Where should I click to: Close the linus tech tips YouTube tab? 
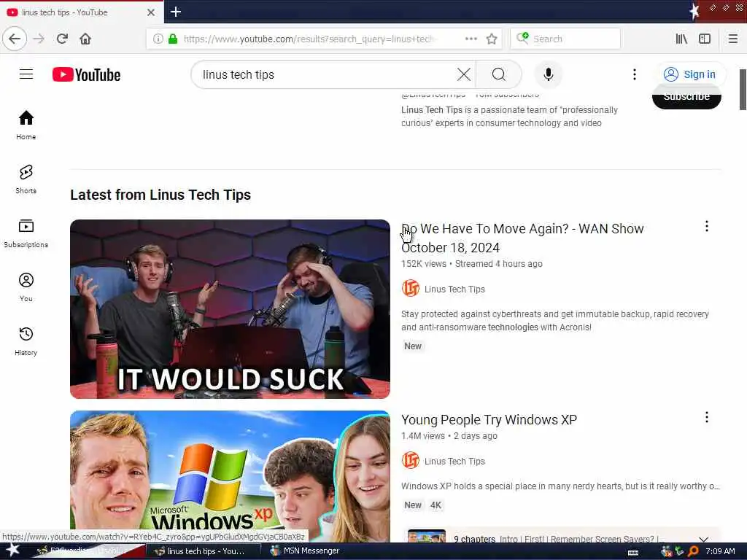(x=150, y=12)
